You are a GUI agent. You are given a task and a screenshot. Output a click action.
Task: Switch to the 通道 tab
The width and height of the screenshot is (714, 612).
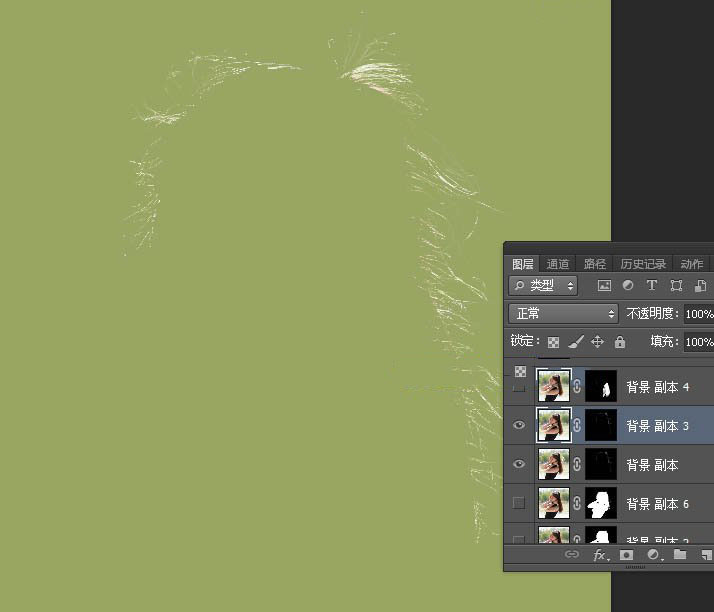pyautogui.click(x=558, y=265)
